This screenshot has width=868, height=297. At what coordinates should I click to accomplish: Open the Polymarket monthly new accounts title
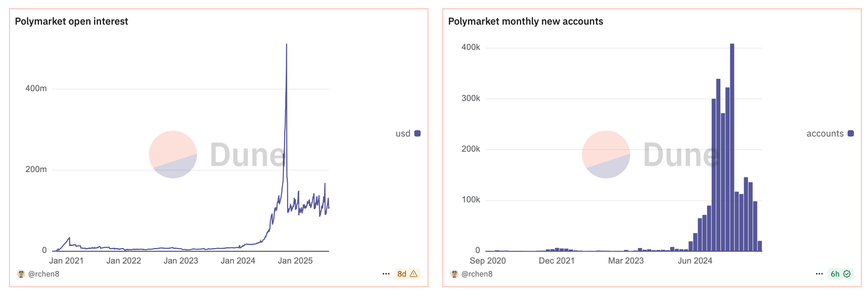(x=526, y=21)
